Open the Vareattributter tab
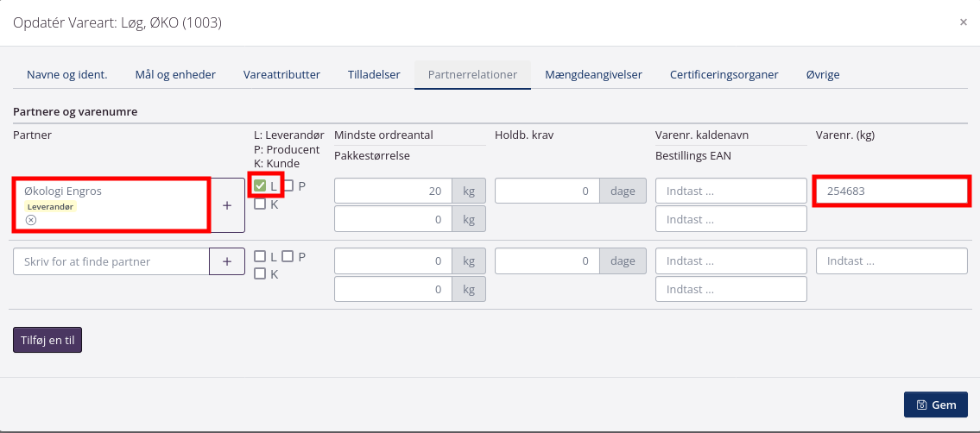The image size is (980, 433). click(281, 74)
